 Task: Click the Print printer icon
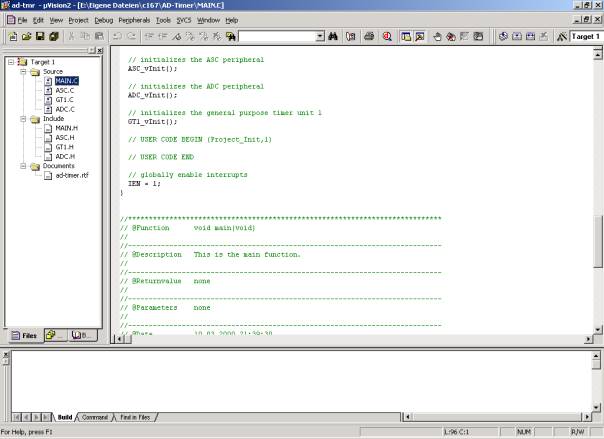[369, 37]
